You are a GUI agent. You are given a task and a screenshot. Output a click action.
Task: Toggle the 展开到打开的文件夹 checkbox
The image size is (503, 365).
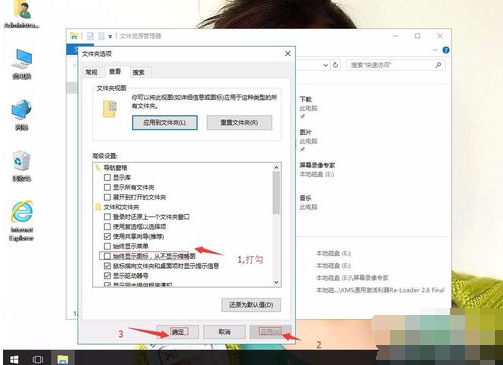click(107, 197)
